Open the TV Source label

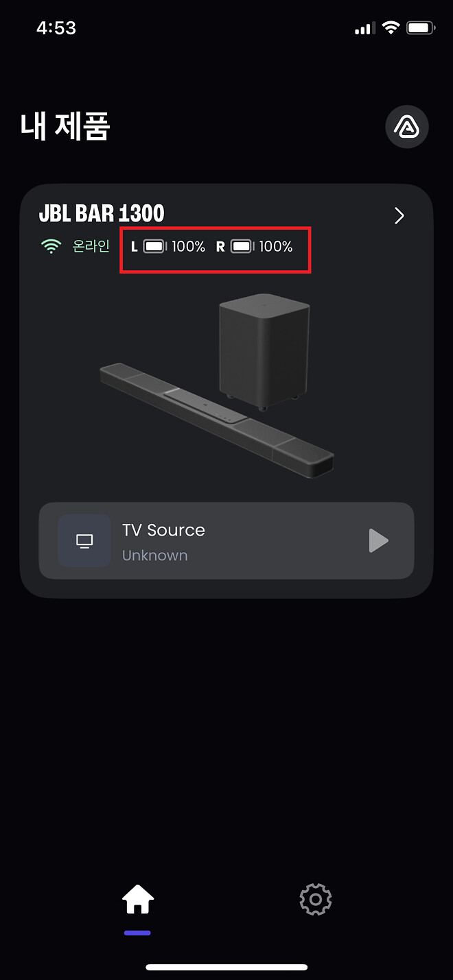[x=163, y=530]
